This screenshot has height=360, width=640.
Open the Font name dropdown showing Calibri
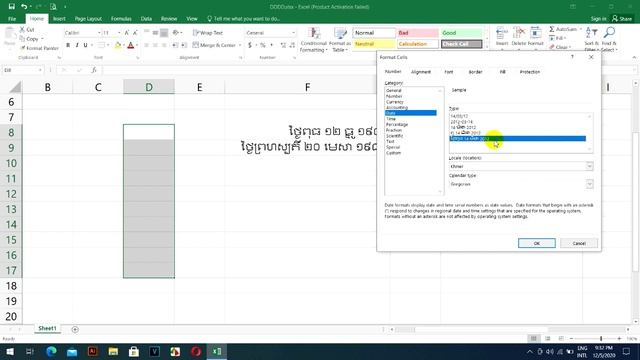tap(99, 33)
